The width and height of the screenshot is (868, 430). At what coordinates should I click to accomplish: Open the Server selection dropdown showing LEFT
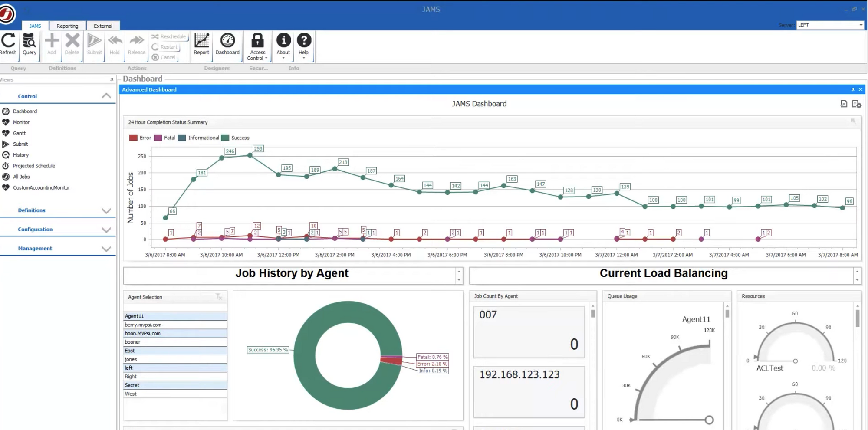(x=861, y=25)
